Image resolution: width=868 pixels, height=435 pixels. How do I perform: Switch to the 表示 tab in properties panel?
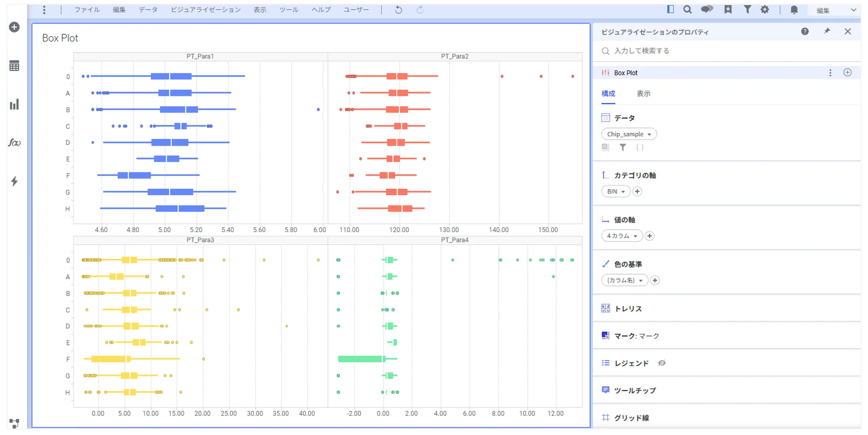pos(643,94)
